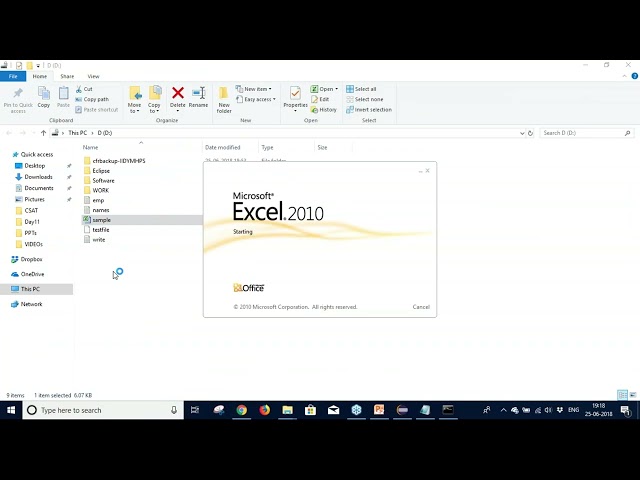Screen dimensions: 640x480
Task: Click Paste shortcut in ribbon
Action: tap(97, 110)
